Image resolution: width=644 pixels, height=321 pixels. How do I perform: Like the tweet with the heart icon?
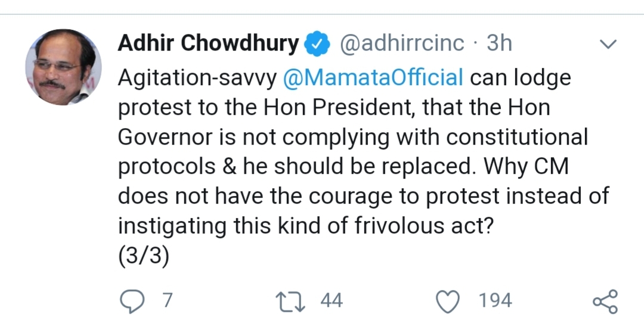click(448, 301)
